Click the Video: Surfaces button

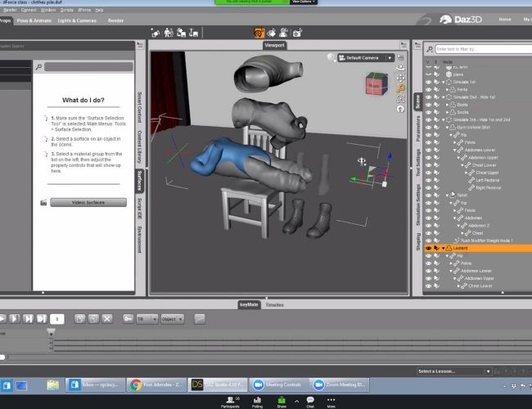[88, 202]
